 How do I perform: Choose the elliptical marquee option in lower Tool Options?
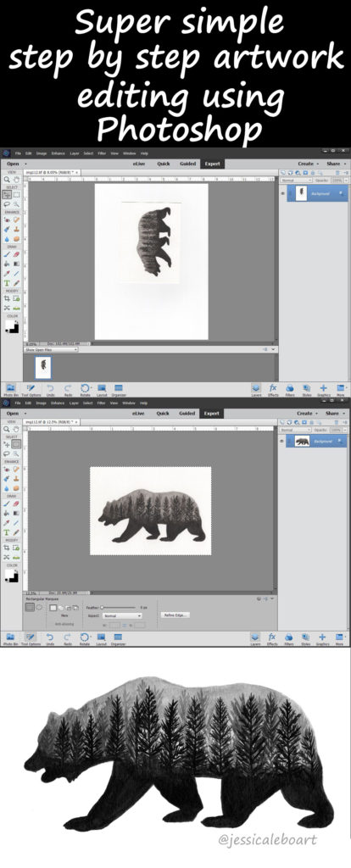coord(39,607)
